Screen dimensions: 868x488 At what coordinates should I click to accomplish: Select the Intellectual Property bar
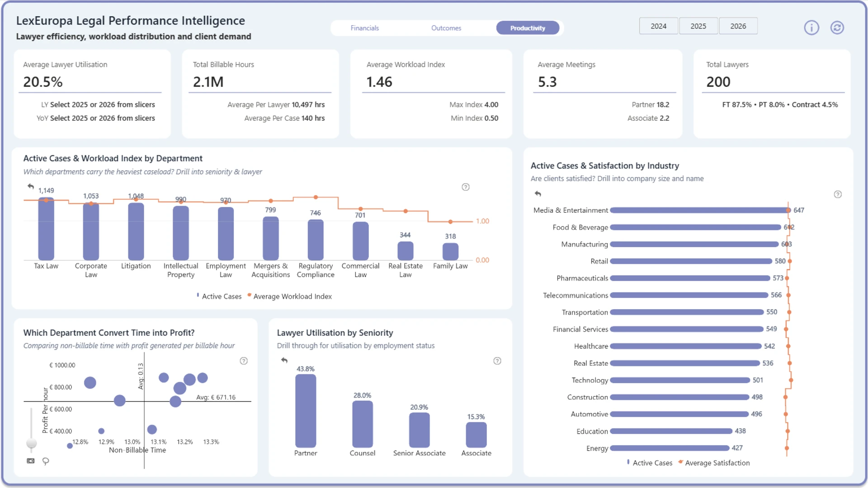tap(181, 233)
